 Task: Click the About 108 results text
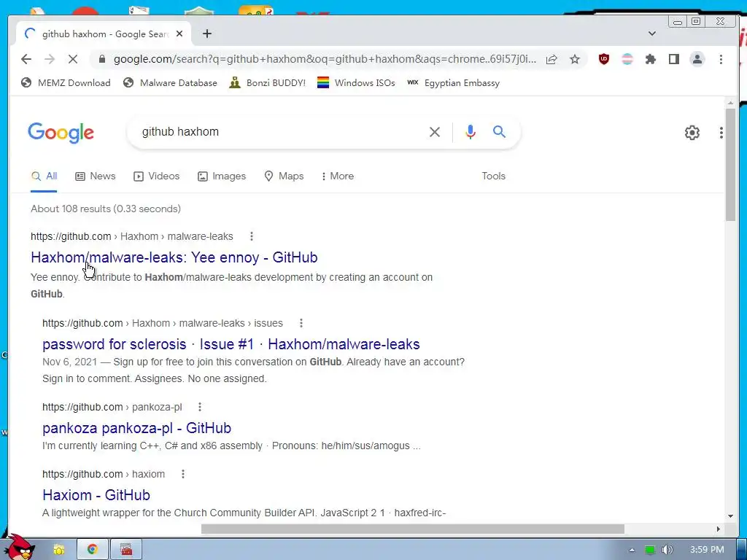[x=106, y=209]
